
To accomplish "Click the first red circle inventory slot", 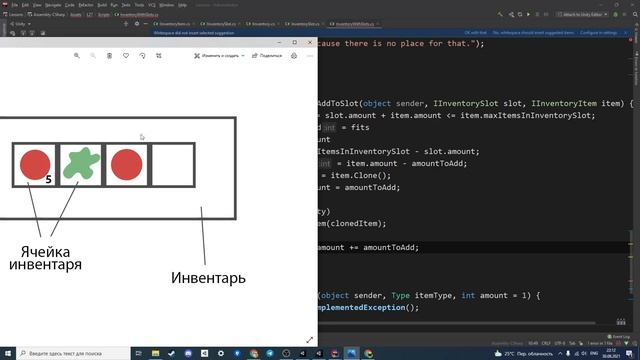I will (x=35, y=165).
